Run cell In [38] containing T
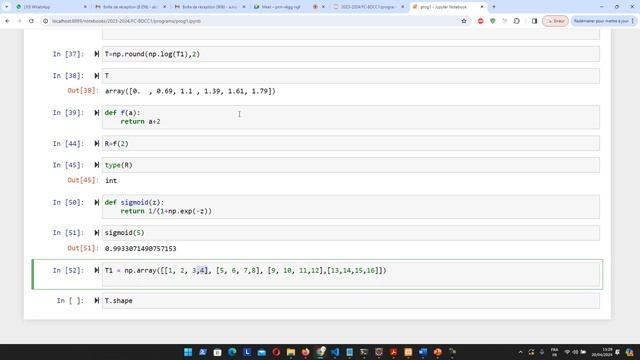Image resolution: width=640 pixels, height=360 pixels. point(97,76)
